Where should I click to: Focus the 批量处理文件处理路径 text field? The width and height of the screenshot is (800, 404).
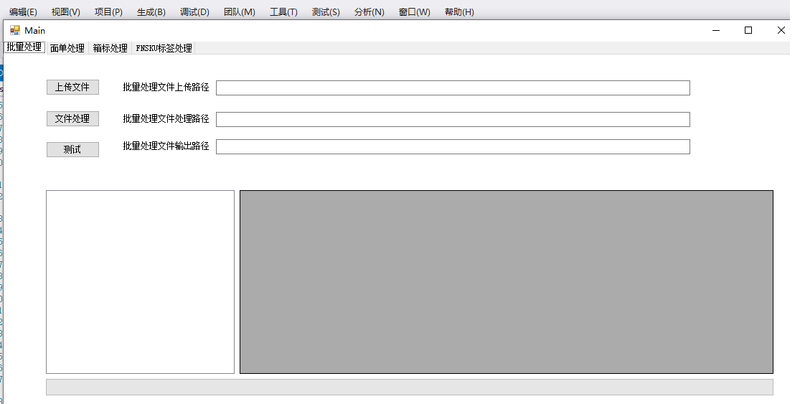click(x=453, y=119)
